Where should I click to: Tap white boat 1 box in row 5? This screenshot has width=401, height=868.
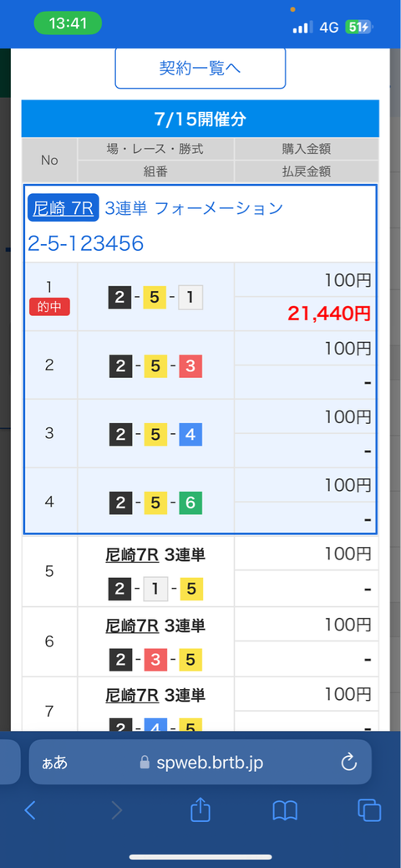click(155, 590)
